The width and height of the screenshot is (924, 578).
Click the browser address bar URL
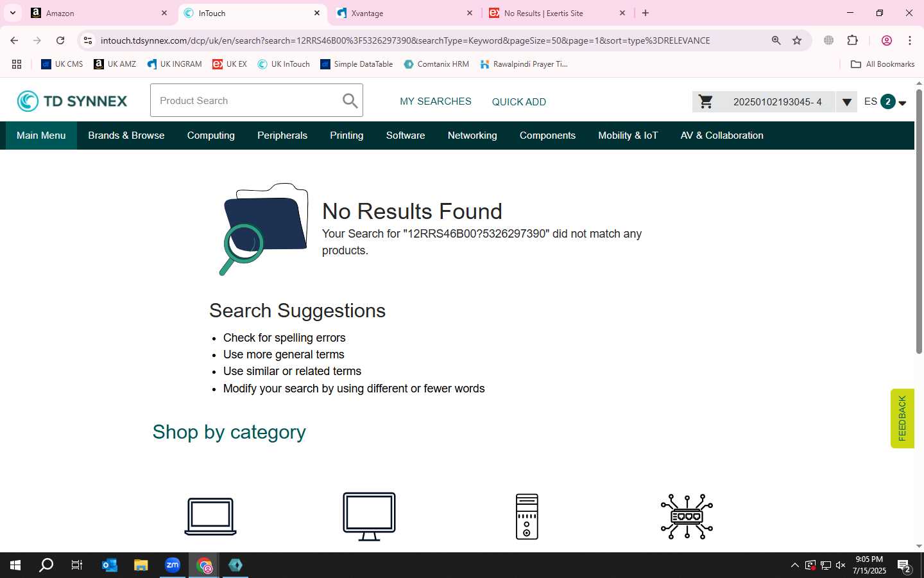(x=405, y=40)
